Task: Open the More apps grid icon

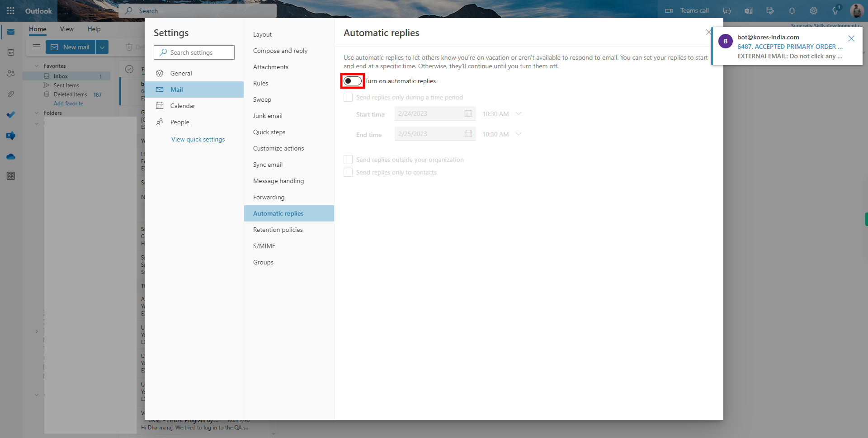Action: point(11,176)
